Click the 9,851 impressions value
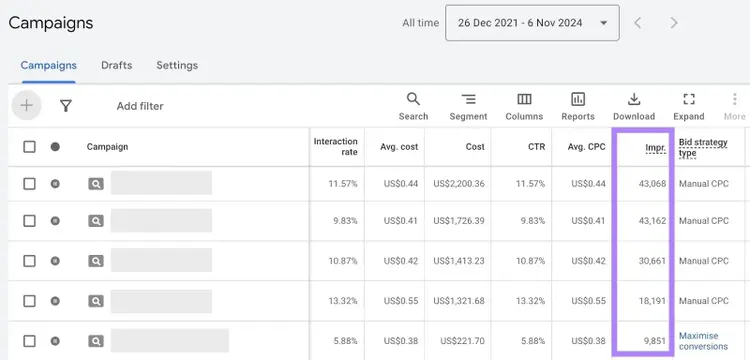 pos(655,341)
